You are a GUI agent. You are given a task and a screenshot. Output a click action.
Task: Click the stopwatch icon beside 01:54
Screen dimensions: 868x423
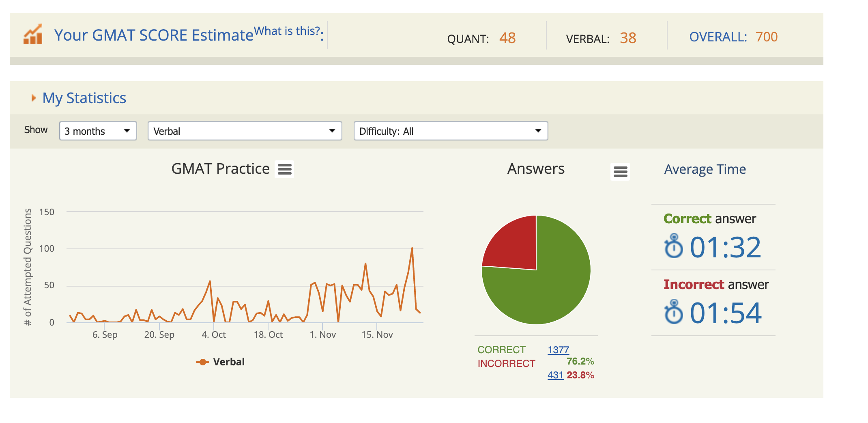tap(674, 312)
